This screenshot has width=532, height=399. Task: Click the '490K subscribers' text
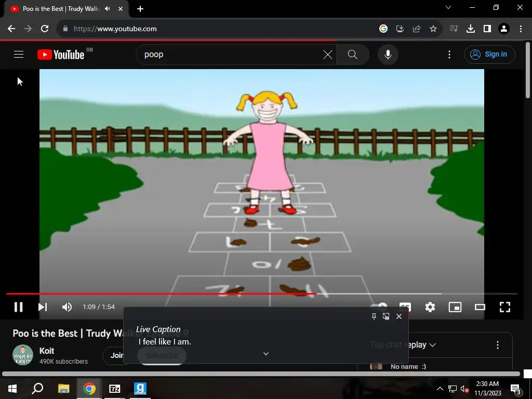pyautogui.click(x=63, y=362)
